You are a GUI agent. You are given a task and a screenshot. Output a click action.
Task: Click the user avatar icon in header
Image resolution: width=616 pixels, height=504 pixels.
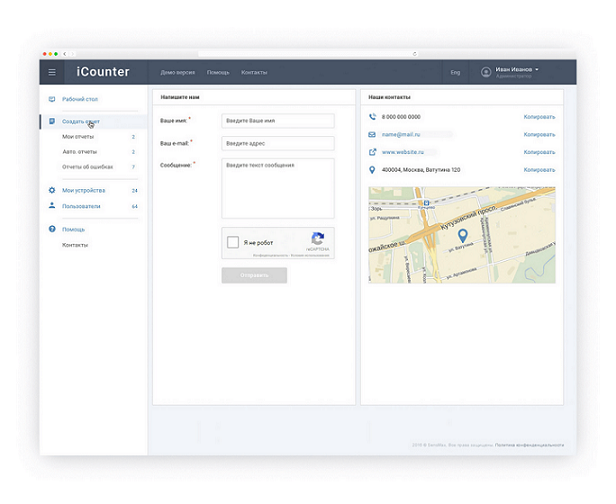[486, 72]
